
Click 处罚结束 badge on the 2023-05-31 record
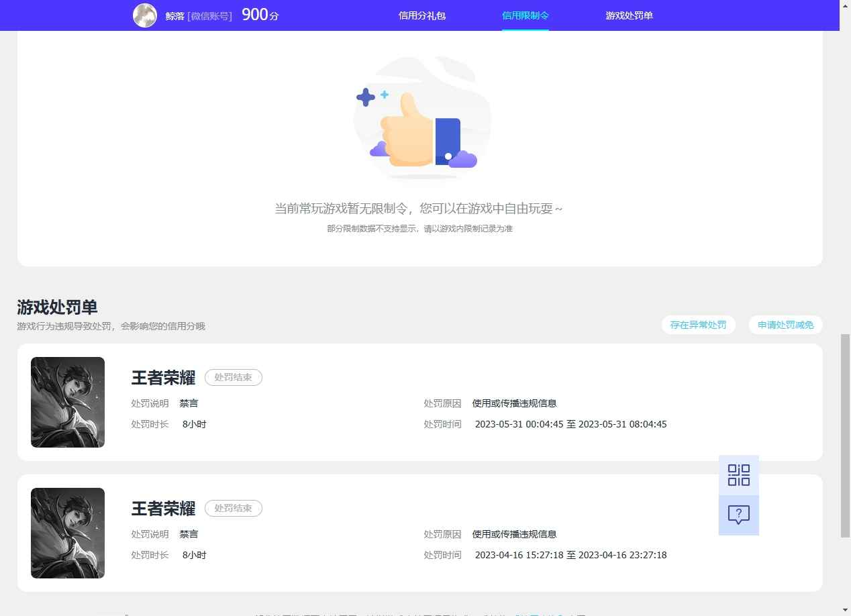tap(233, 377)
